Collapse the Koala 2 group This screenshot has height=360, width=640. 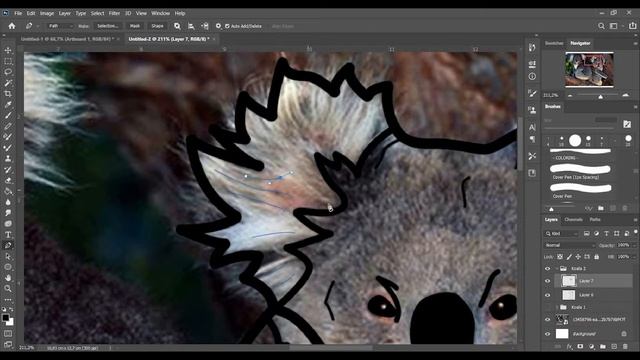tap(557, 269)
